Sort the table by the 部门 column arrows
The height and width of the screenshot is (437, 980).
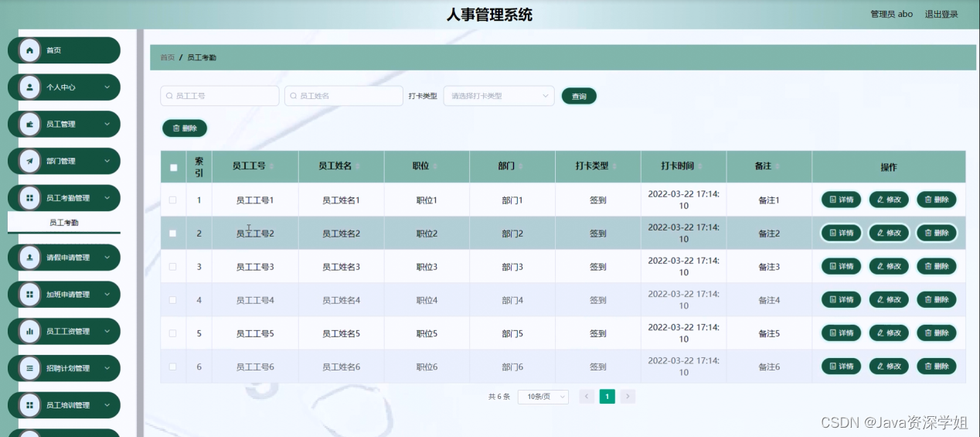pyautogui.click(x=521, y=167)
